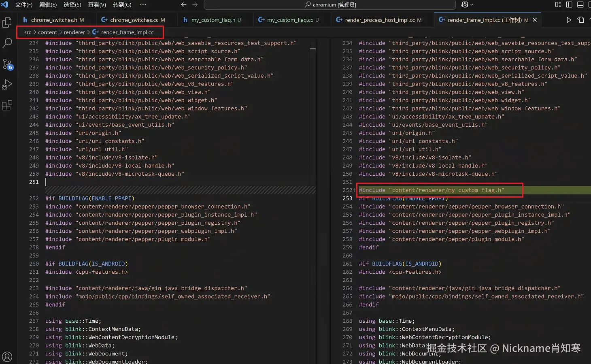This screenshot has width=591, height=364.
Task: Click 'content' in the breadcrumb
Action: (47, 32)
